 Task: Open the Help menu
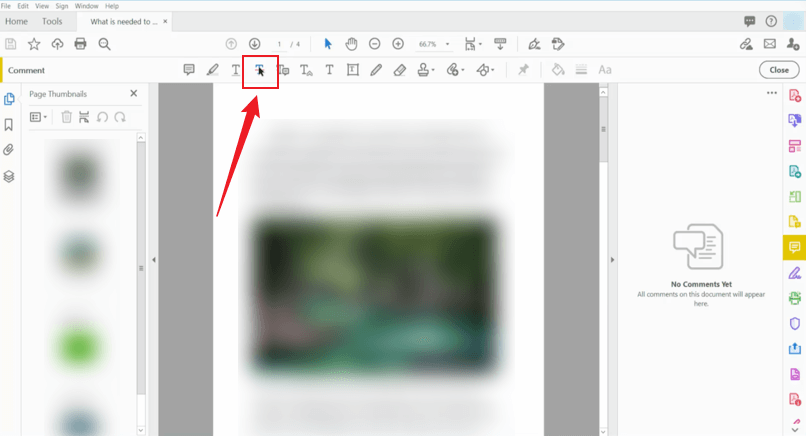[x=112, y=6]
